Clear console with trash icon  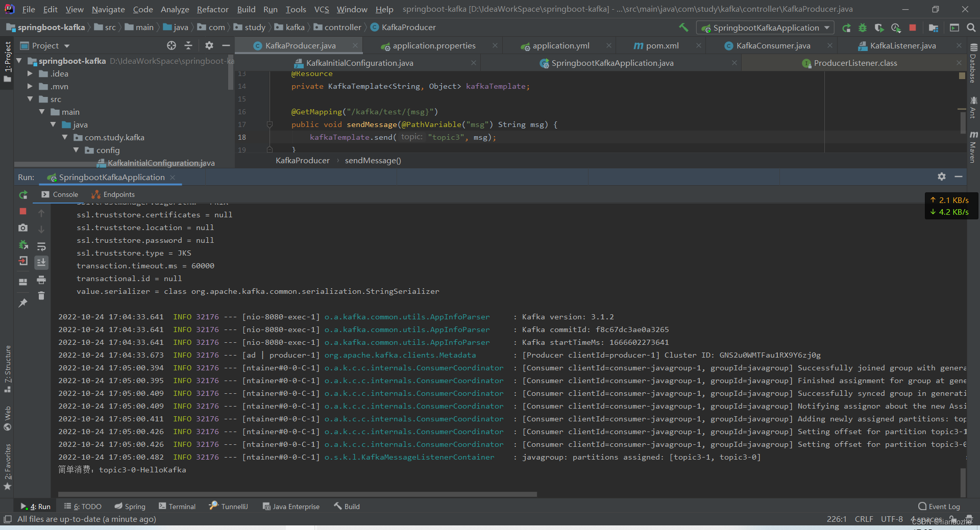point(41,296)
